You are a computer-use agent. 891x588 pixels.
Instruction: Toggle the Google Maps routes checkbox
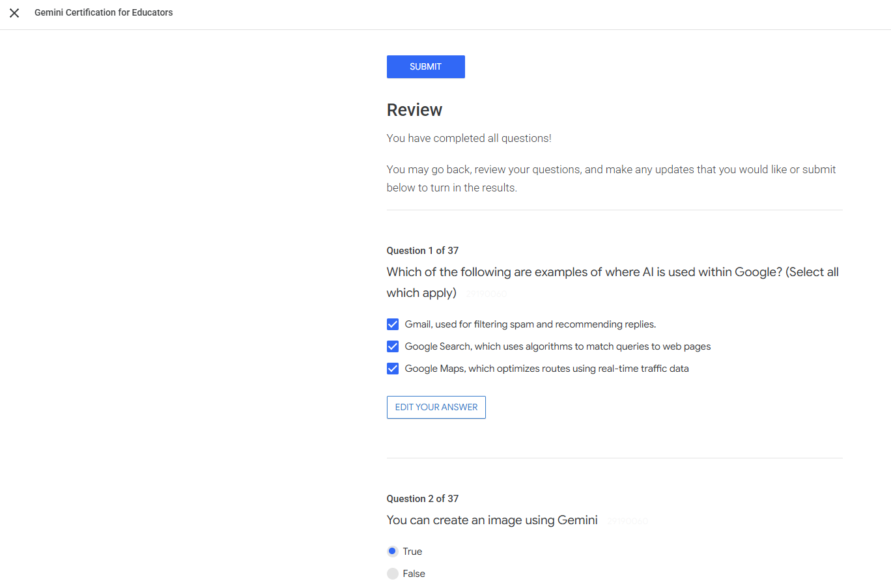click(393, 368)
